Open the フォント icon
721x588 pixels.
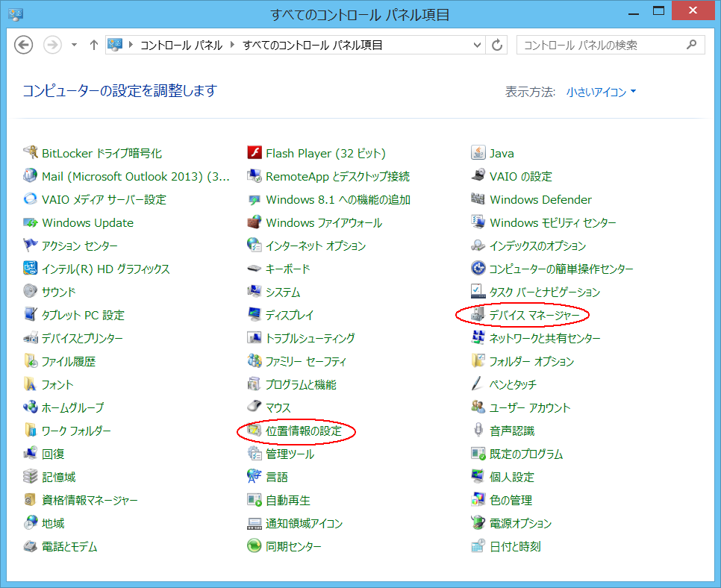pyautogui.click(x=31, y=384)
